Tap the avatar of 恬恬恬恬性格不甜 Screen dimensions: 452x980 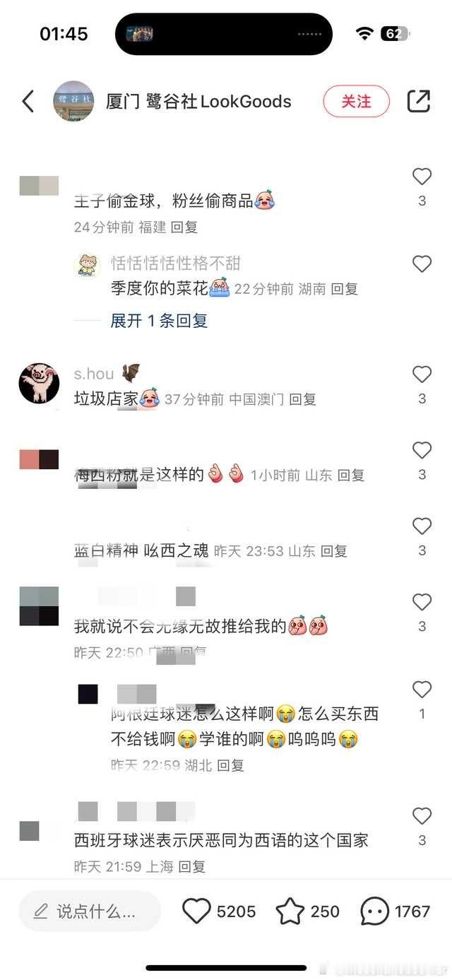pyautogui.click(x=87, y=266)
